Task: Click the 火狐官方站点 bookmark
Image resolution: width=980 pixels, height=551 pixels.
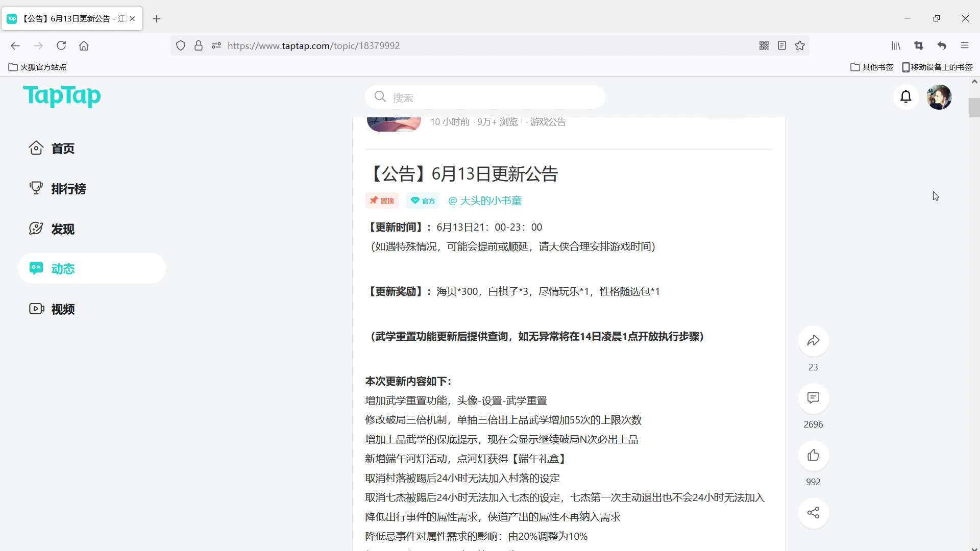Action: 36,67
